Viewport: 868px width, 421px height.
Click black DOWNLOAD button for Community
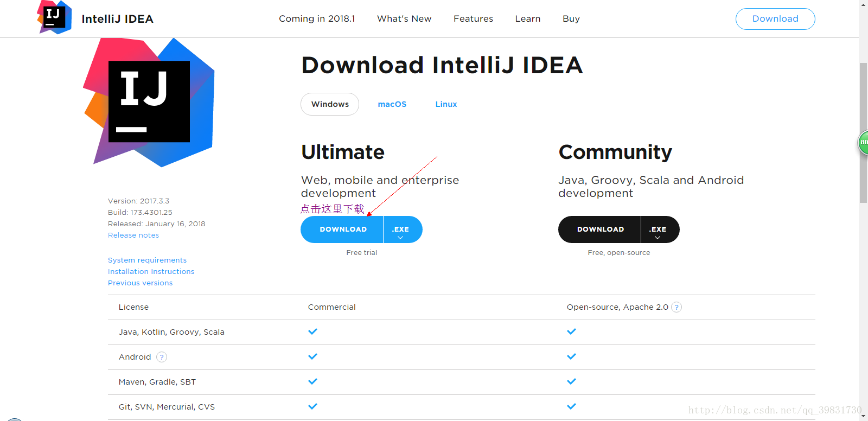[x=599, y=229]
